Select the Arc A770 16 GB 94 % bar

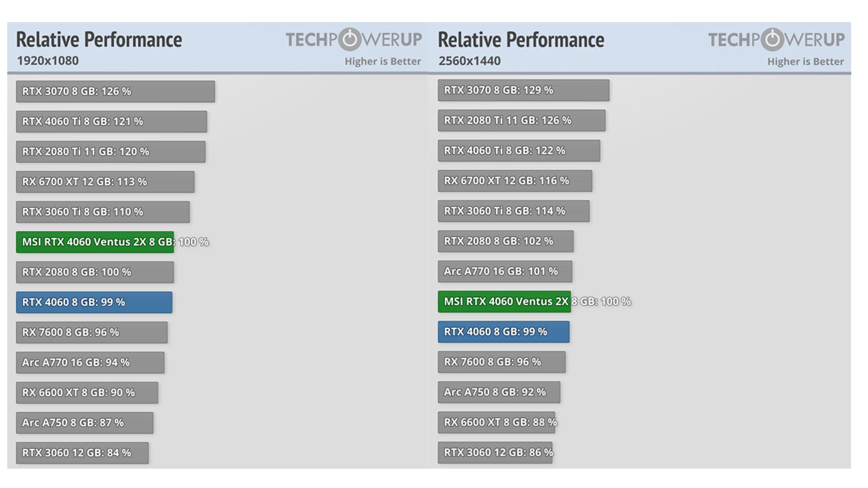(90, 362)
